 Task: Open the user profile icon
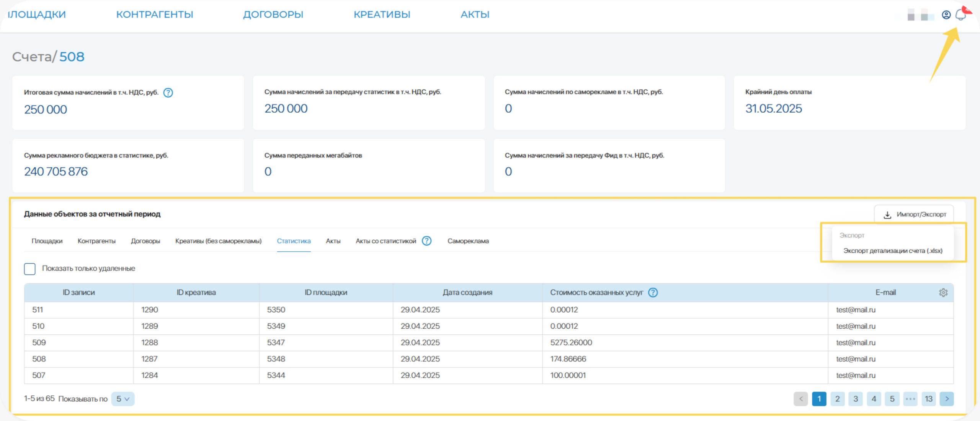[x=946, y=15]
